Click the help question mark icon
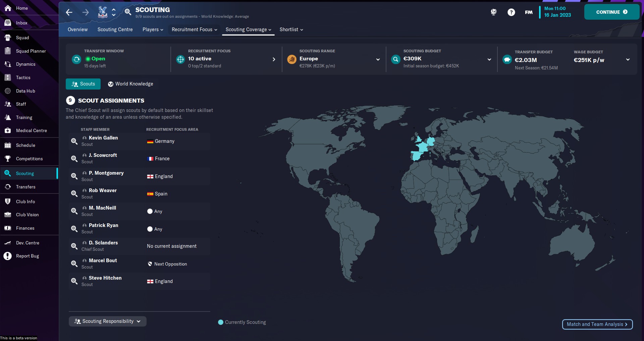644x341 pixels. pyautogui.click(x=511, y=12)
